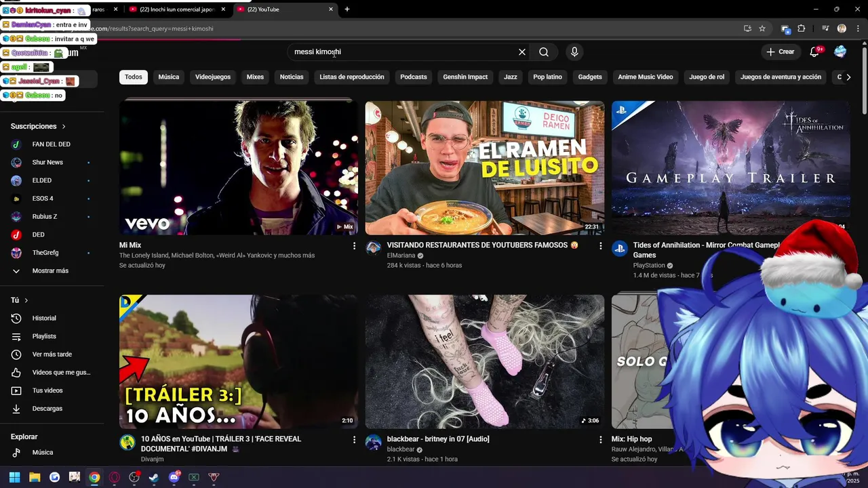Open YouTube notifications bell
Screen dimensions: 868x488
click(816, 52)
